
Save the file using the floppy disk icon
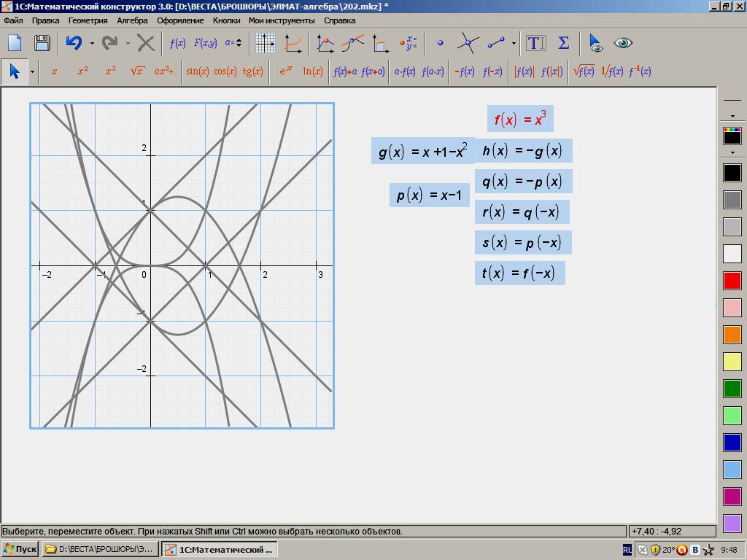[42, 43]
